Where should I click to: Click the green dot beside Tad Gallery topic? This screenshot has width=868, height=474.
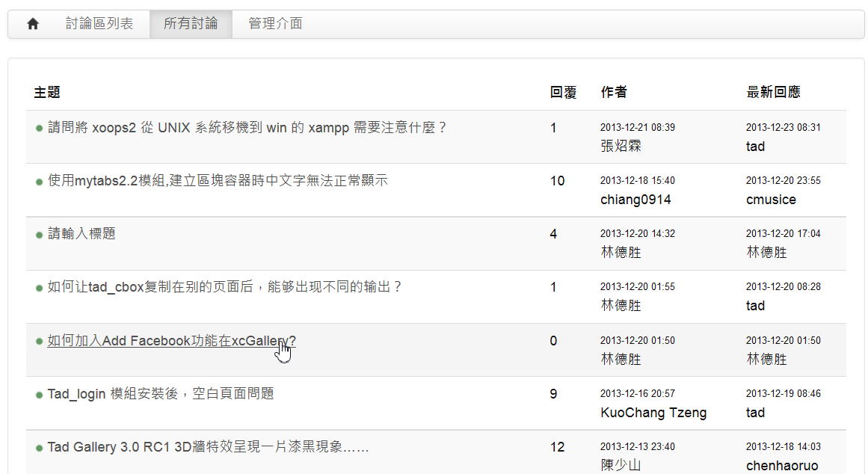pyautogui.click(x=39, y=448)
